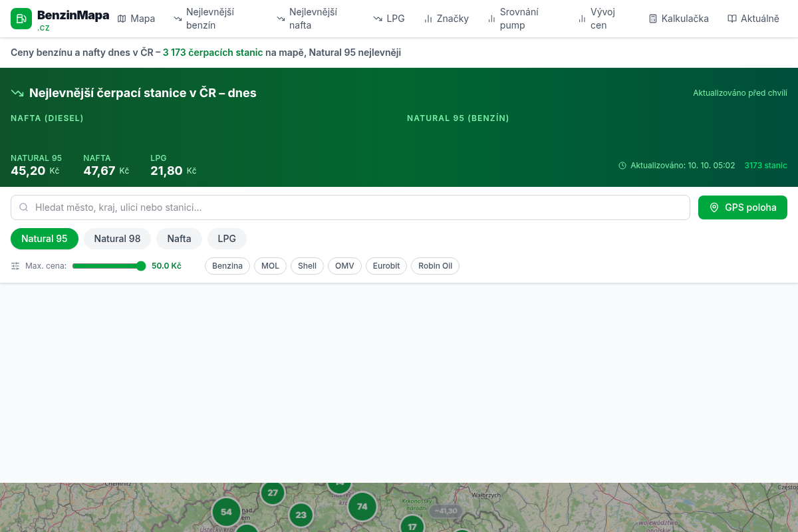Screen dimensions: 798x532
Task: Choose the LPG fuel filter pill
Action: [227, 239]
